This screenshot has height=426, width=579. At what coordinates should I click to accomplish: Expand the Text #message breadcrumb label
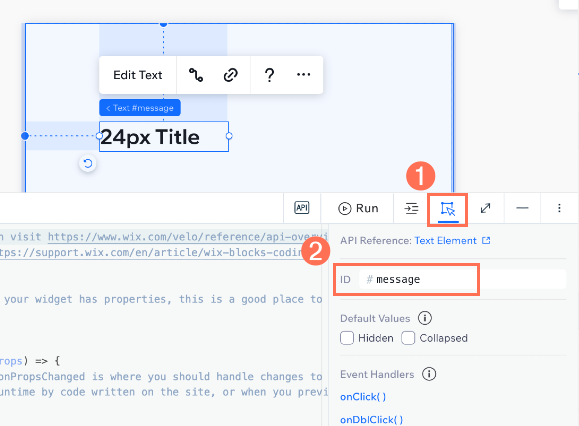coord(140,108)
